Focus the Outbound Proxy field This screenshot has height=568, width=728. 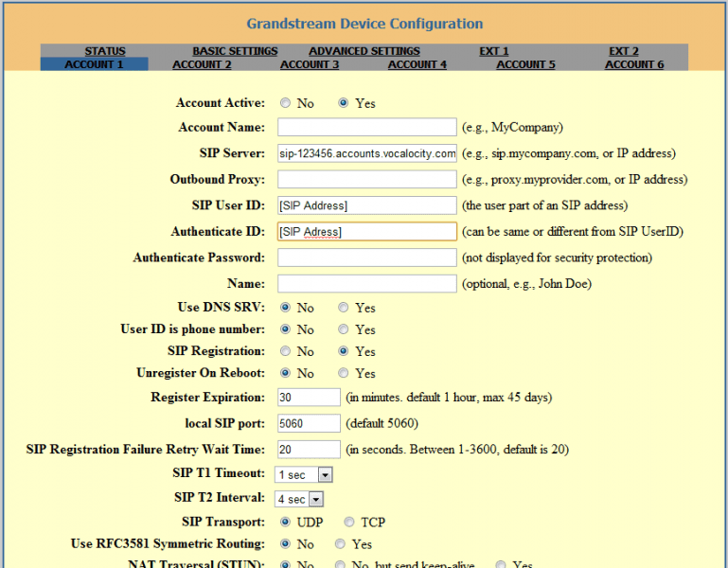point(367,179)
